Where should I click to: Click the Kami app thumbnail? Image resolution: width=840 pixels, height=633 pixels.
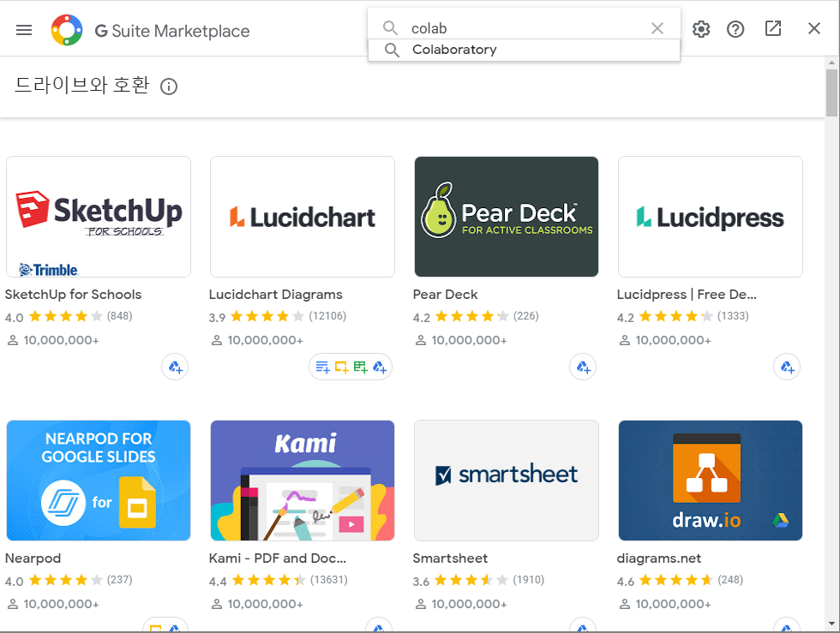(x=302, y=481)
